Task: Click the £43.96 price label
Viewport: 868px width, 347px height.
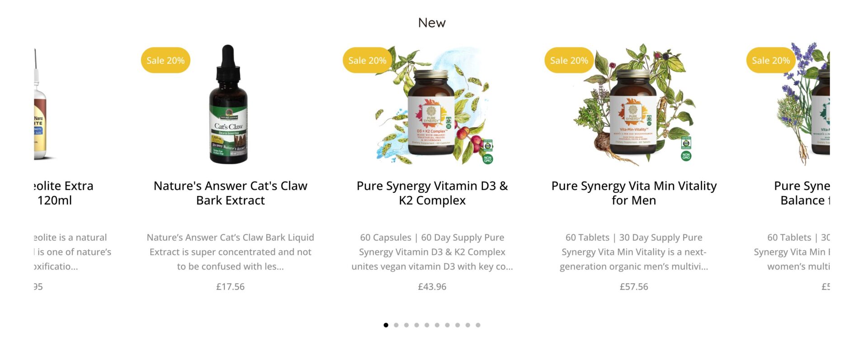Action: [432, 286]
